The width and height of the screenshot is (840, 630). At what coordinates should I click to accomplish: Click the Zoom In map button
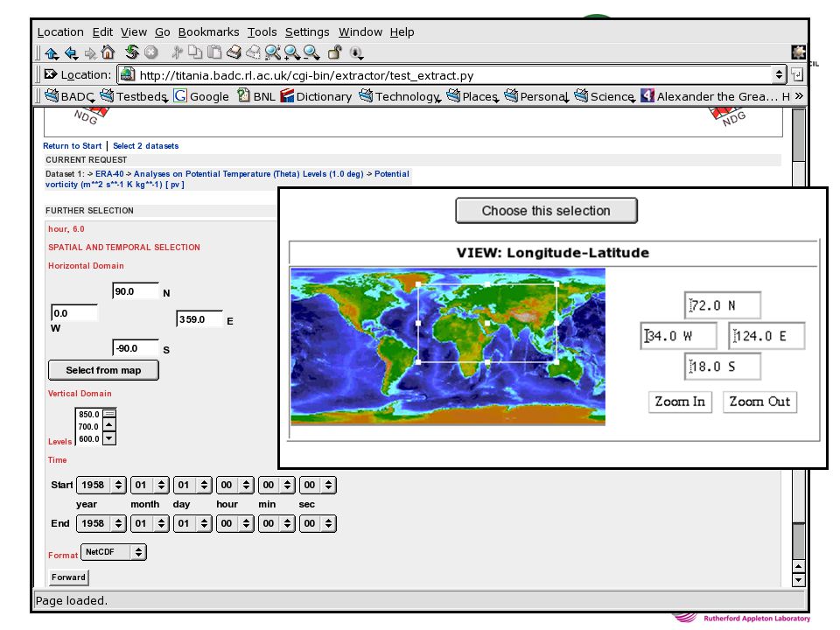click(680, 402)
